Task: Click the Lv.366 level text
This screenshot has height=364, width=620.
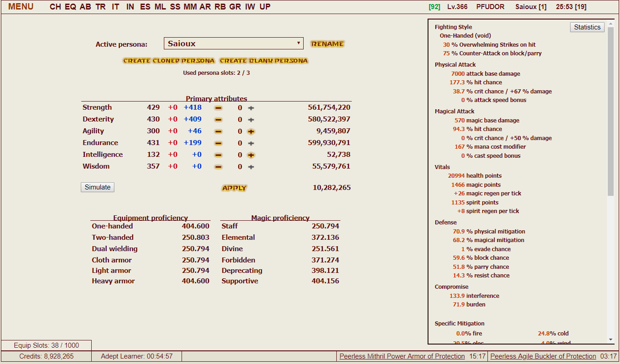Action: click(458, 7)
